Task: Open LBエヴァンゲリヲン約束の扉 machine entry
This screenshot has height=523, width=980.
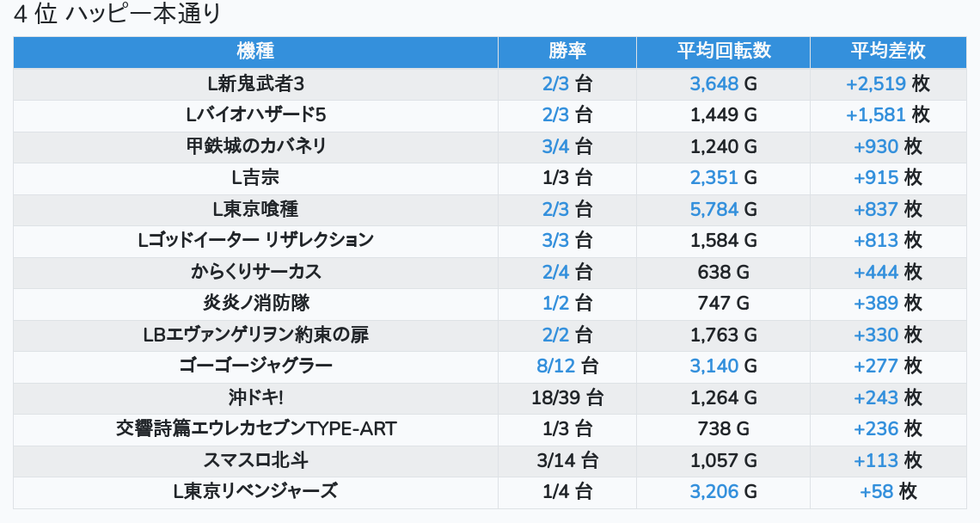Action: pos(255,335)
